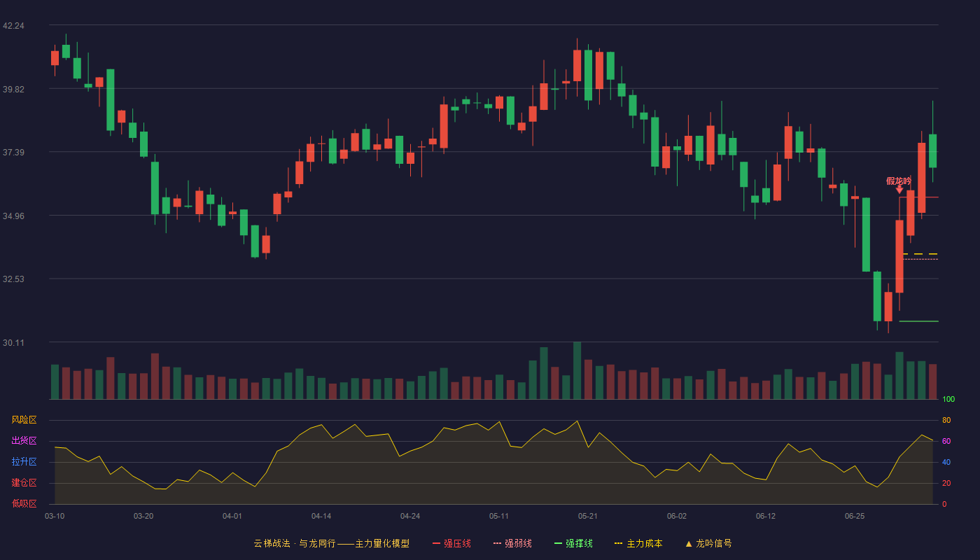Screen dimensions: 980x560
Task: Toggle the 强弱线 legend item
Action: click(512, 543)
